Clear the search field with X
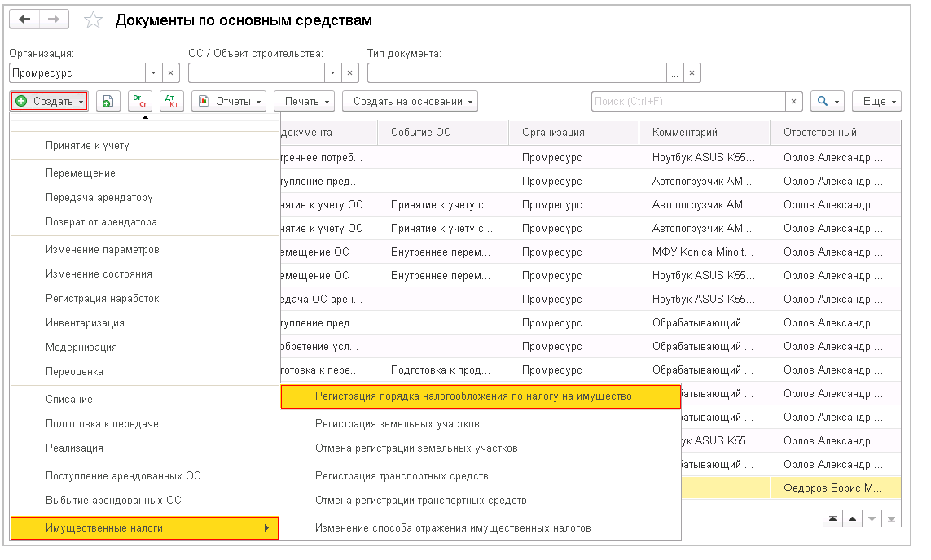The height and width of the screenshot is (560, 931). point(794,102)
